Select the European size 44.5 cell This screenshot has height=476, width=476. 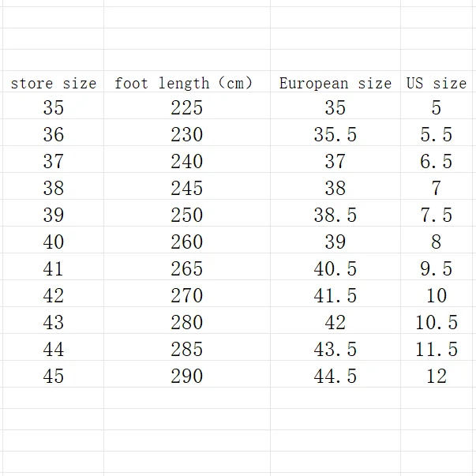[x=335, y=377]
